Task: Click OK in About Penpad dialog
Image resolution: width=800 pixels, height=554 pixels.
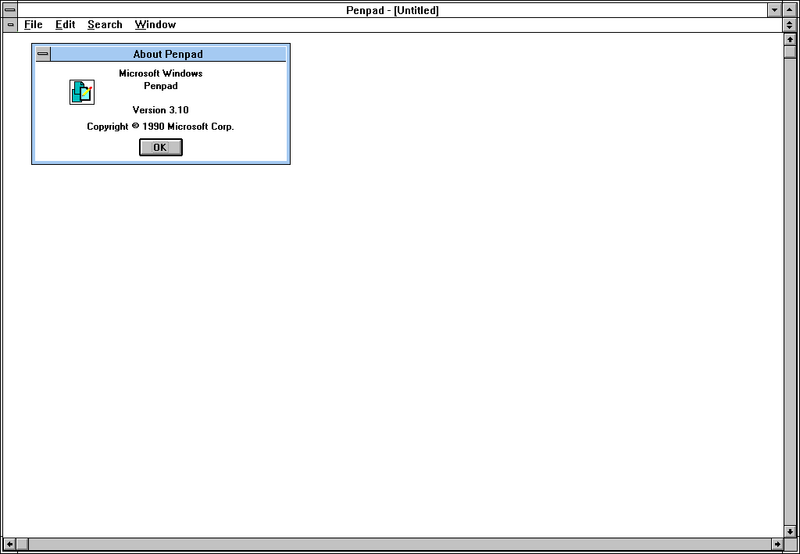Action: tap(161, 147)
